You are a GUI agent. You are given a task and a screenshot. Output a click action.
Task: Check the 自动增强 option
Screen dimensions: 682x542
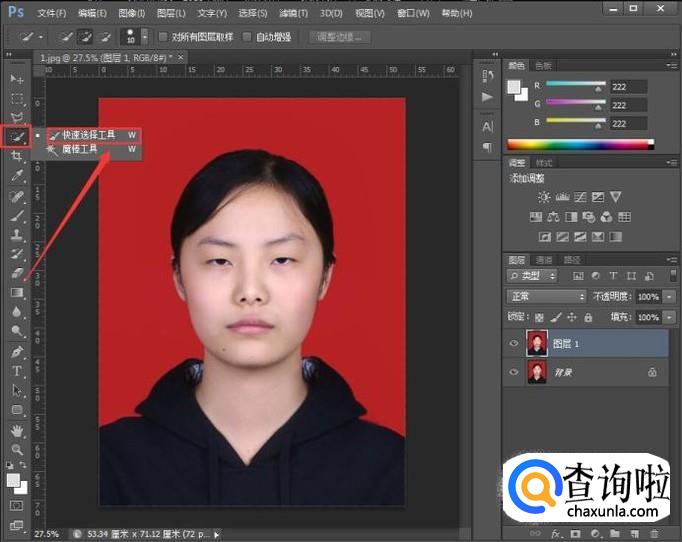click(x=247, y=37)
